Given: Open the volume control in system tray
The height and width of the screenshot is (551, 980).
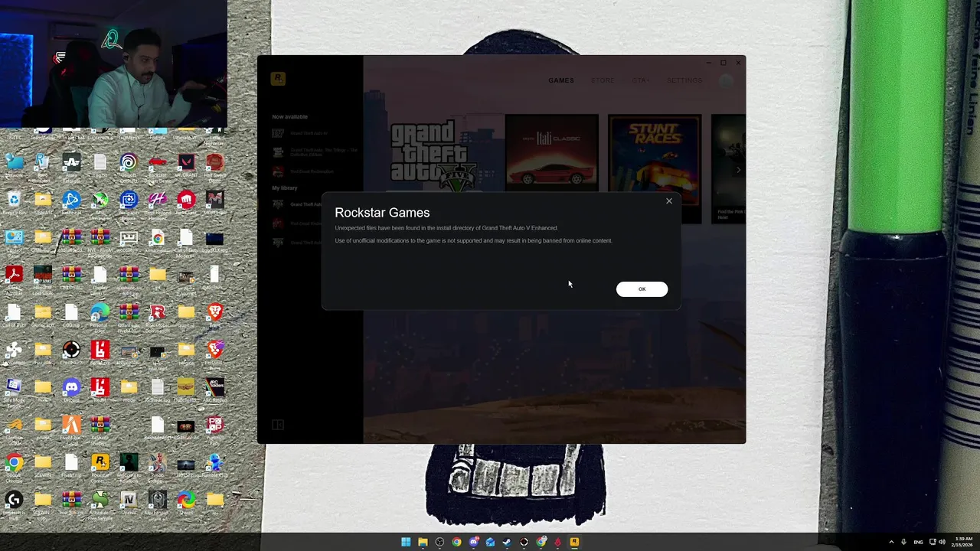Looking at the screenshot, I should click(942, 542).
